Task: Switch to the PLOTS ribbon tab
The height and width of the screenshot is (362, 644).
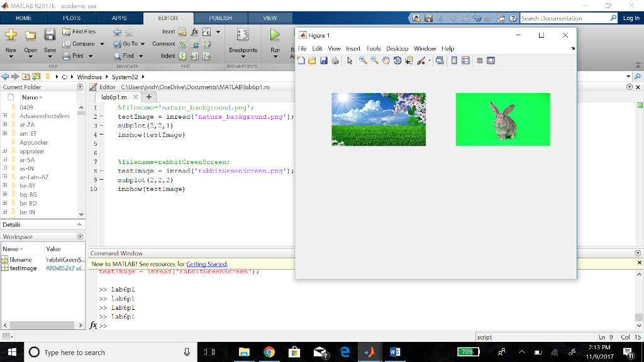Action: tap(72, 18)
